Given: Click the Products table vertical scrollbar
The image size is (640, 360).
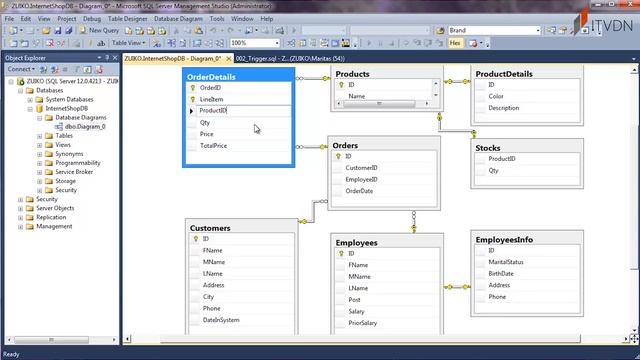Looking at the screenshot, I should [x=436, y=89].
